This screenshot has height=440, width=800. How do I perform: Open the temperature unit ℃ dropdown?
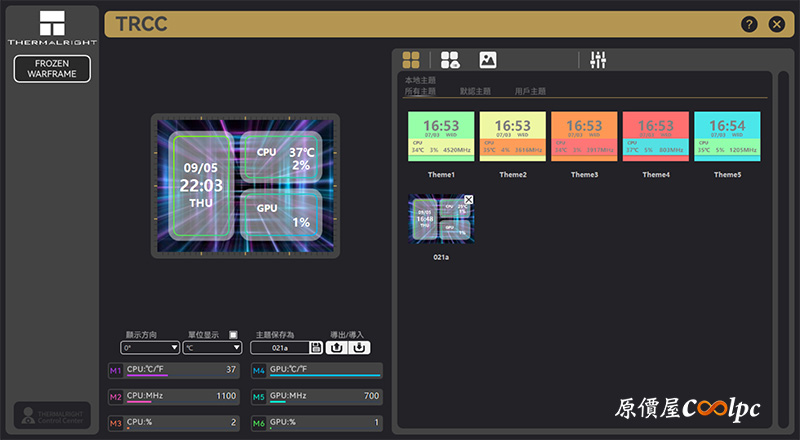click(x=212, y=348)
